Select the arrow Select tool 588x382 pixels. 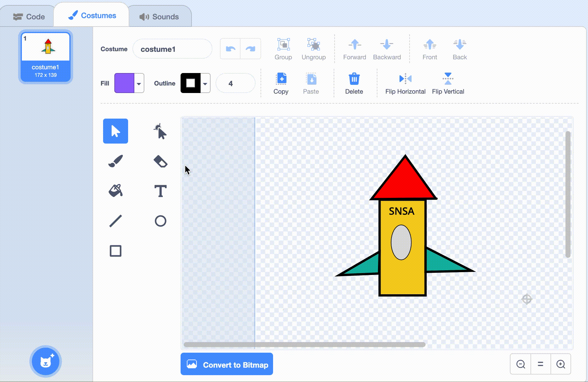(x=115, y=131)
